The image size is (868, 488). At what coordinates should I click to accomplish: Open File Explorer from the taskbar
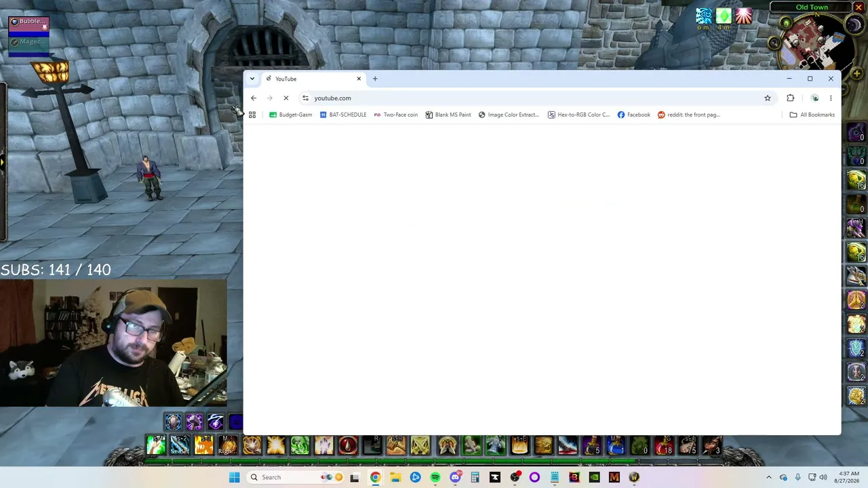pyautogui.click(x=395, y=477)
